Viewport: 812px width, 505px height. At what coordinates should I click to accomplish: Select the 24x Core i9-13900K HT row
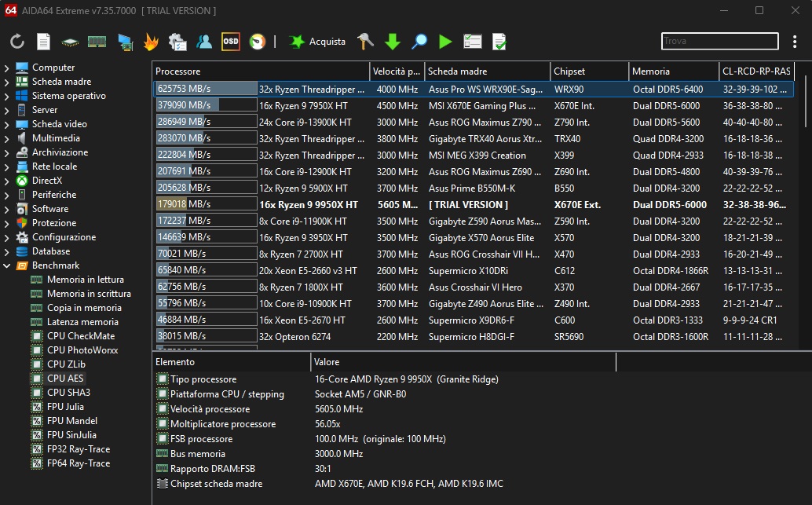(474, 123)
